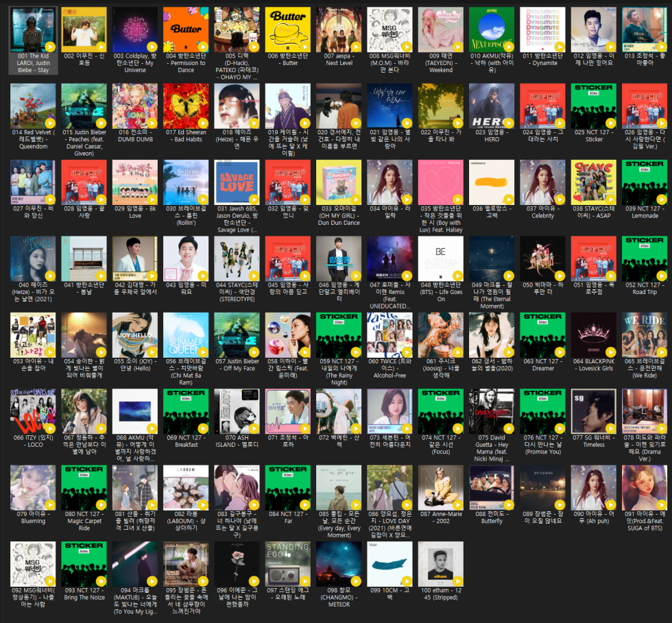This screenshot has width=672, height=623.
Task: Open 010 AKMU Next Episode cover
Action: tap(492, 29)
